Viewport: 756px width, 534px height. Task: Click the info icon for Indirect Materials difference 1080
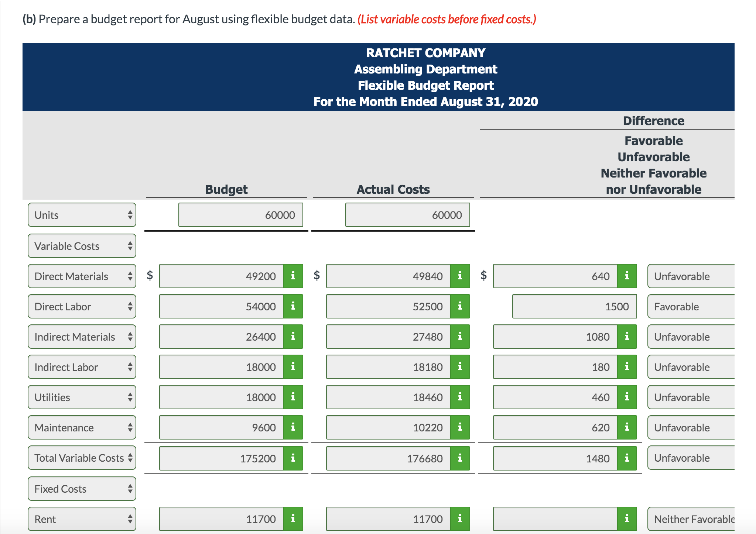click(627, 336)
